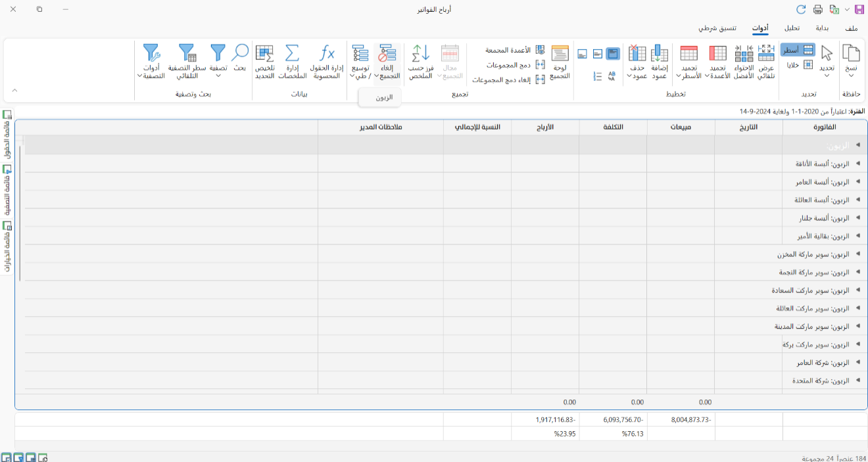Click the calculated fields manager (fx) icon
Viewport: 868px width, 462px height.
pyautogui.click(x=326, y=54)
